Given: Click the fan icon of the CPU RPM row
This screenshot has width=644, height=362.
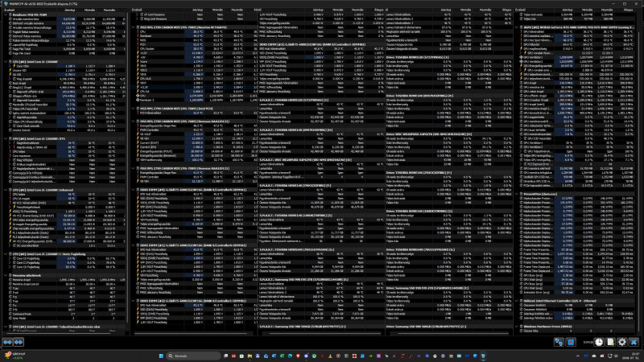Looking at the screenshot, I should click(x=138, y=96).
